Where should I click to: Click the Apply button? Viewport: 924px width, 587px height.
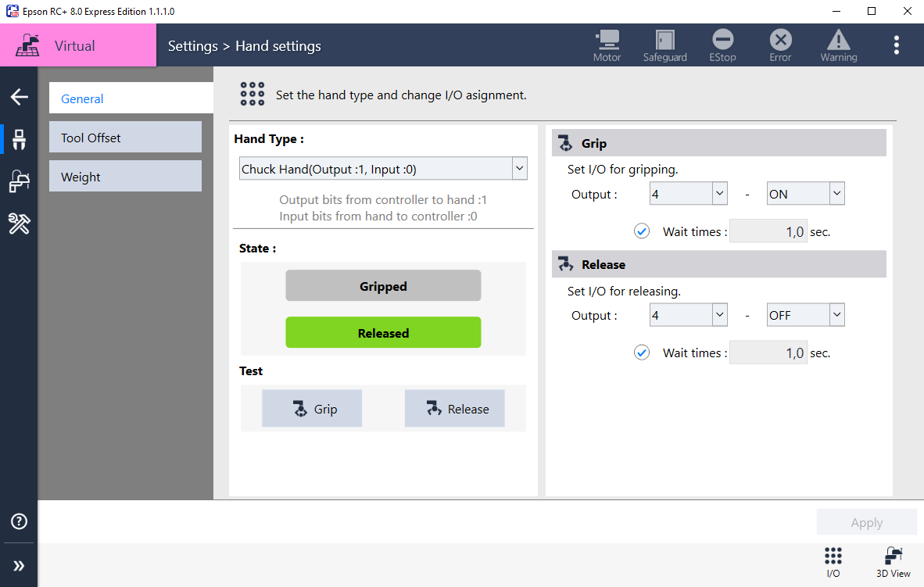[866, 522]
